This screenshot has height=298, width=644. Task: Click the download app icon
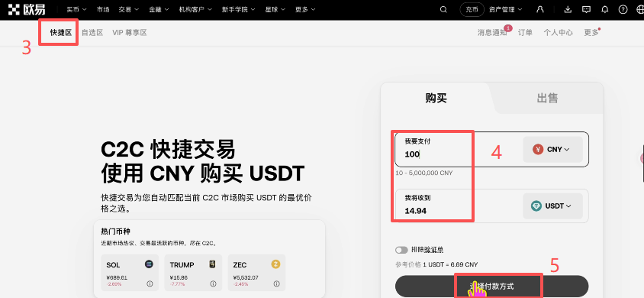pos(568,9)
